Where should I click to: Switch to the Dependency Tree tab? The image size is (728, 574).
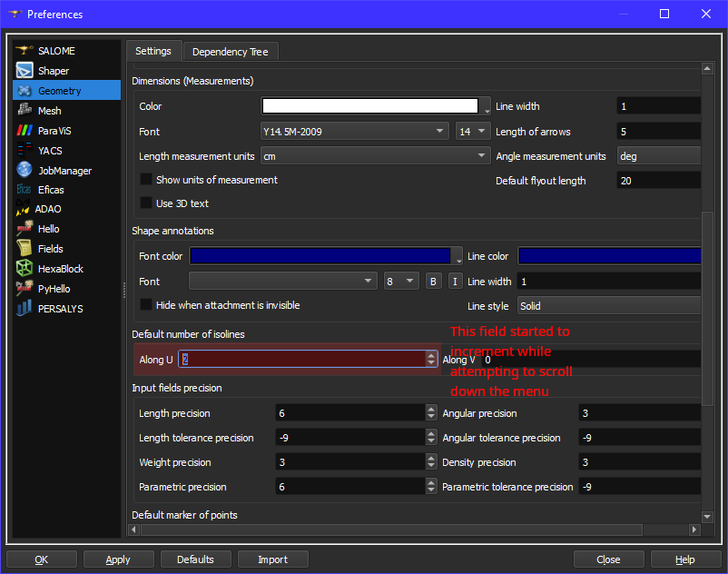[x=230, y=52]
